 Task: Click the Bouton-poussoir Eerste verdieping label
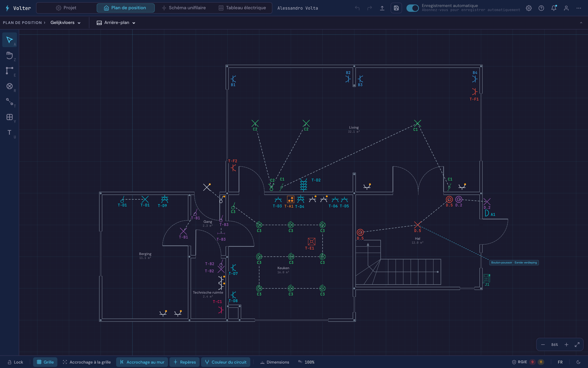pyautogui.click(x=514, y=263)
